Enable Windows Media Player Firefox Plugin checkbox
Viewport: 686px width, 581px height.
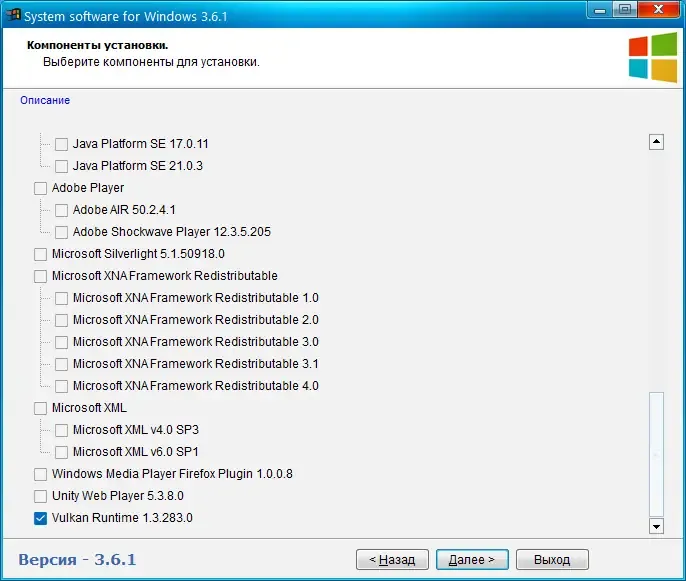coord(40,474)
